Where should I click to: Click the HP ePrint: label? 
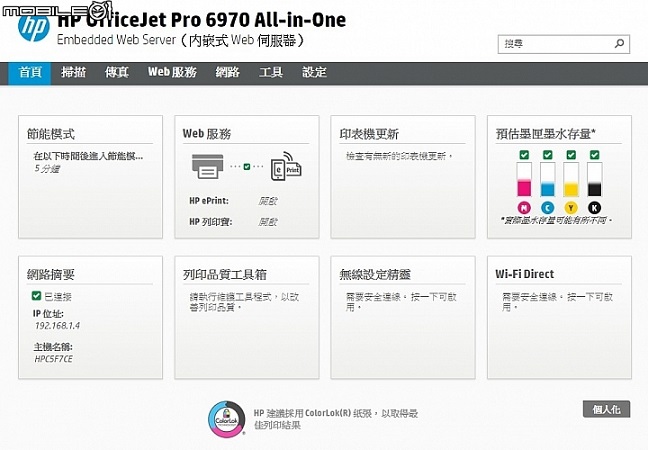pyautogui.click(x=209, y=201)
